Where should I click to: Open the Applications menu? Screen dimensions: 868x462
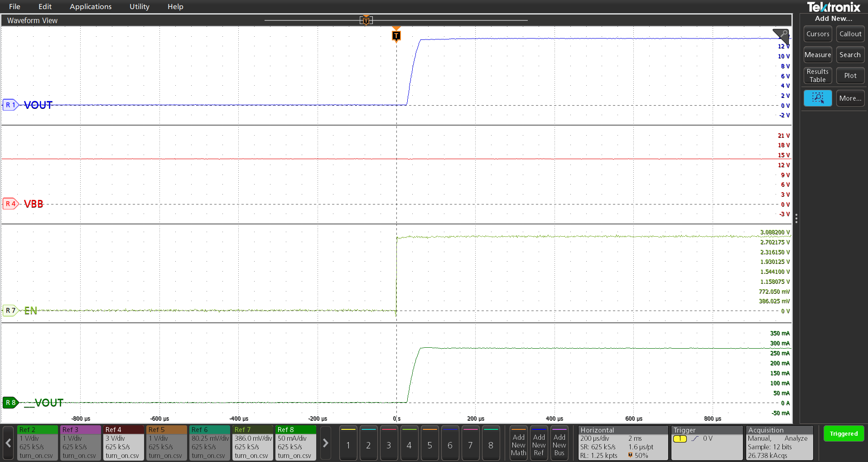coord(91,6)
